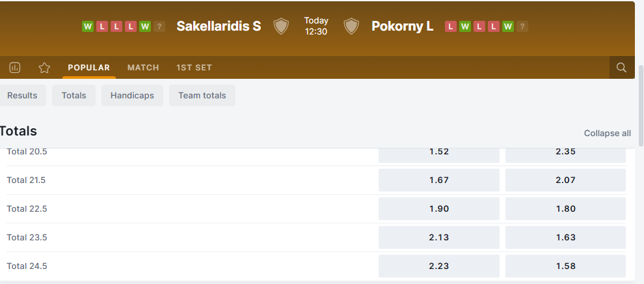This screenshot has height=284, width=644.
Task: Select the Totals filter chip
Action: 74,96
